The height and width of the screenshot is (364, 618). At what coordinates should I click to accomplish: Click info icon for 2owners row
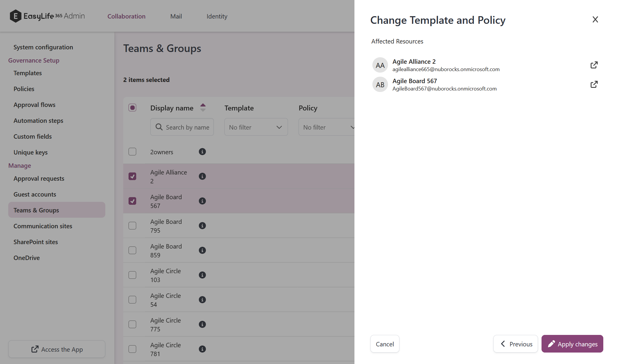click(x=202, y=152)
